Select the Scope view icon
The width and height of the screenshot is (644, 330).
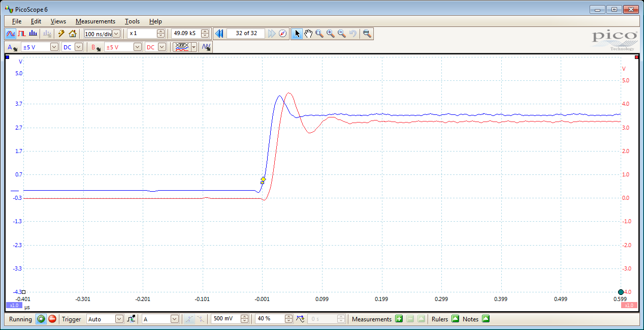pyautogui.click(x=11, y=33)
